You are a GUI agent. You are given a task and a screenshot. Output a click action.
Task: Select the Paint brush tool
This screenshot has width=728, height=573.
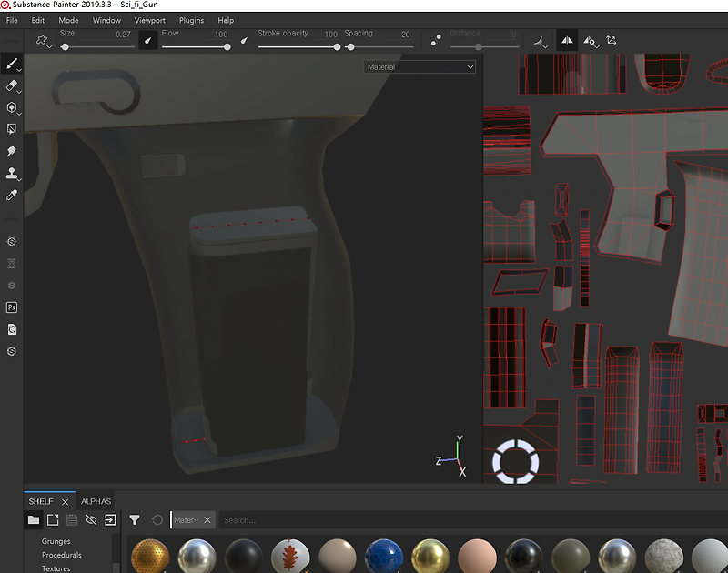pos(12,64)
